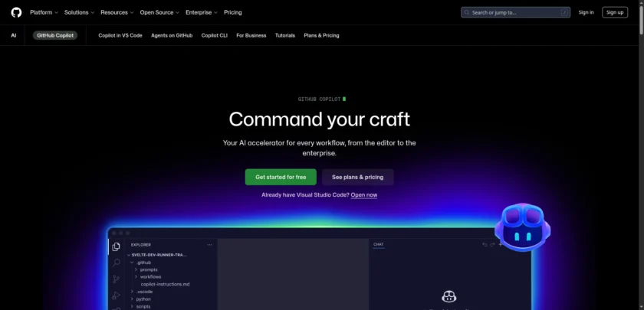Click See plans & pricing button

pyautogui.click(x=358, y=177)
